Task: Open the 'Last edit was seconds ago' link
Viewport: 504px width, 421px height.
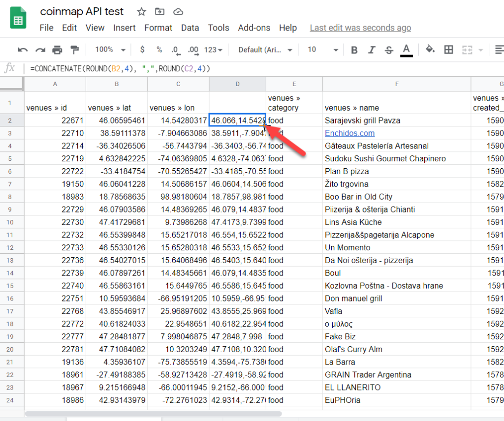Action: [x=360, y=28]
